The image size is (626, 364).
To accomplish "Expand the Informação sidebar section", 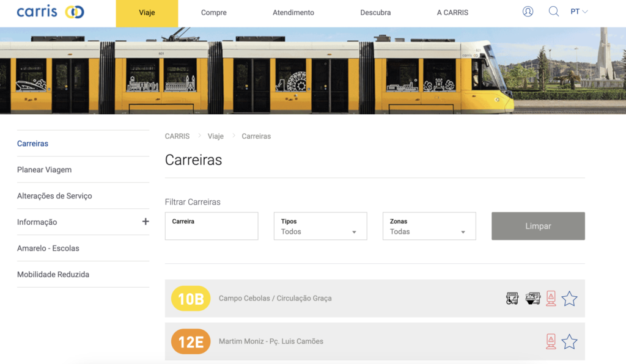I will (145, 222).
